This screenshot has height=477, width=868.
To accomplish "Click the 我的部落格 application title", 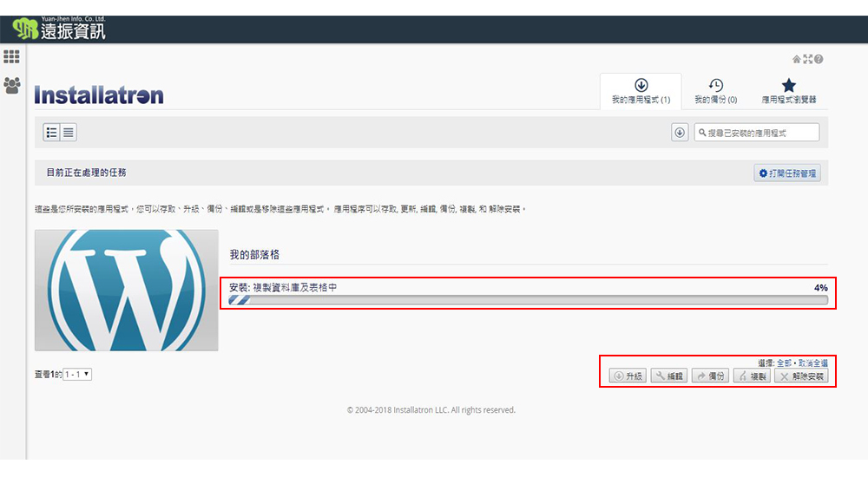I will (254, 255).
